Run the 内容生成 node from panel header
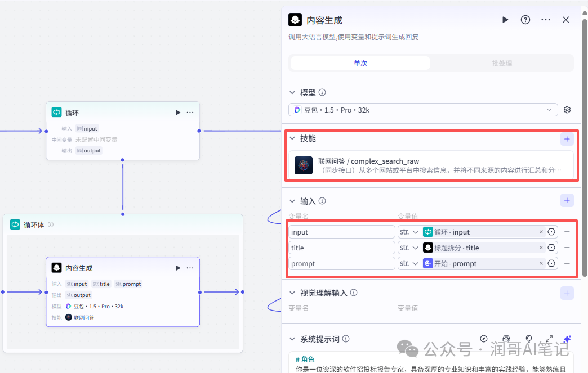This screenshot has width=588, height=373. (505, 20)
